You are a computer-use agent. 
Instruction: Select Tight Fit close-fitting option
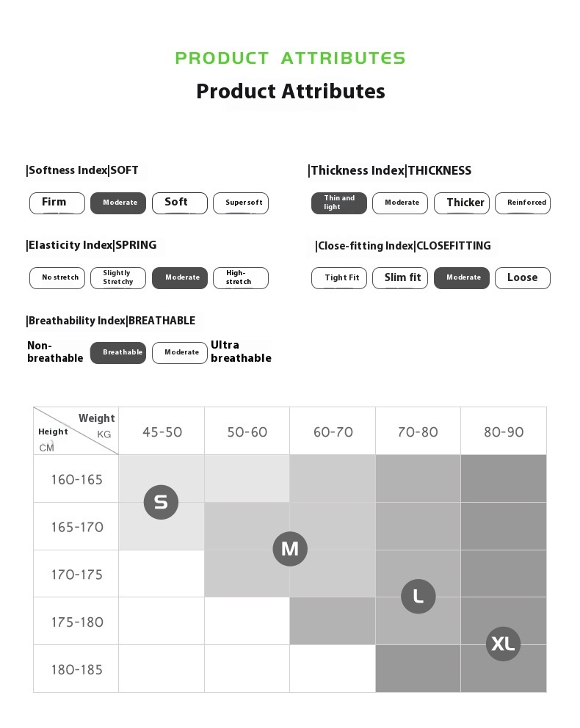339,277
